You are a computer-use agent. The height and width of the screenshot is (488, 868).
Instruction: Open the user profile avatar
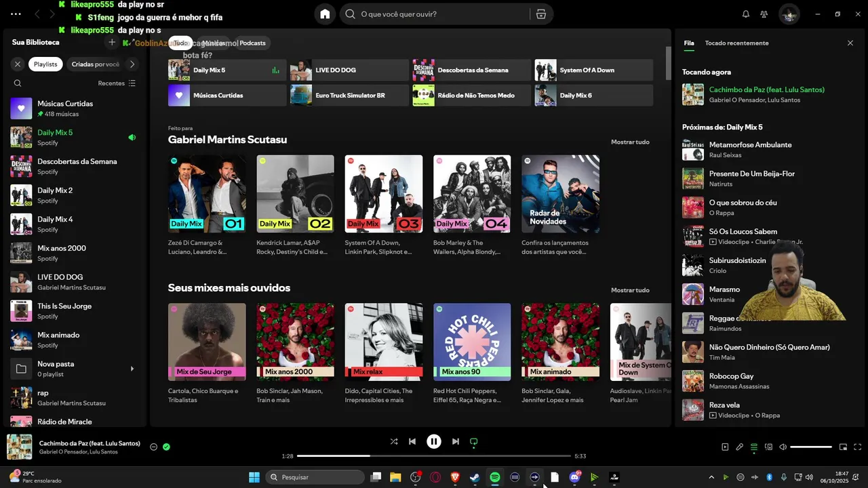[x=789, y=14]
